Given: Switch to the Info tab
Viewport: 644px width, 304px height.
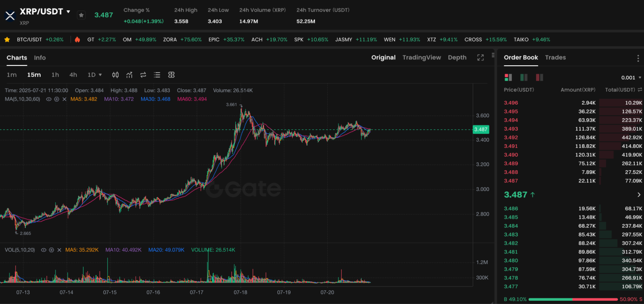Looking at the screenshot, I should (40, 58).
